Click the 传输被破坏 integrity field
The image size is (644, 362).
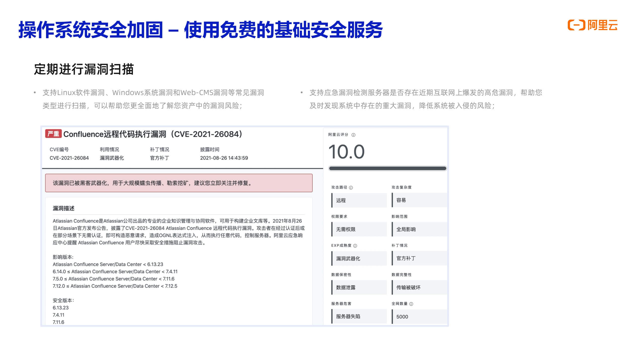419,287
